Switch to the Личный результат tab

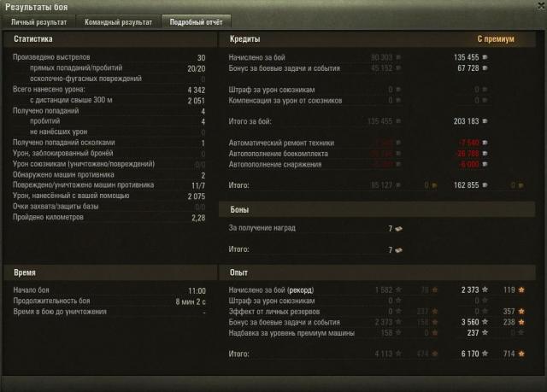[x=39, y=22]
